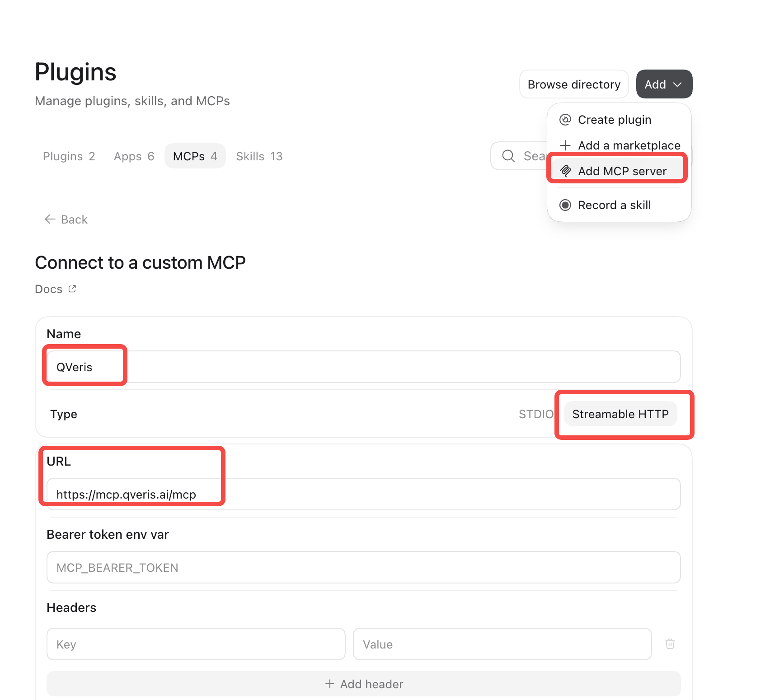Viewport: 770px width, 700px height.
Task: Click the Record a skill circle icon
Action: (565, 205)
